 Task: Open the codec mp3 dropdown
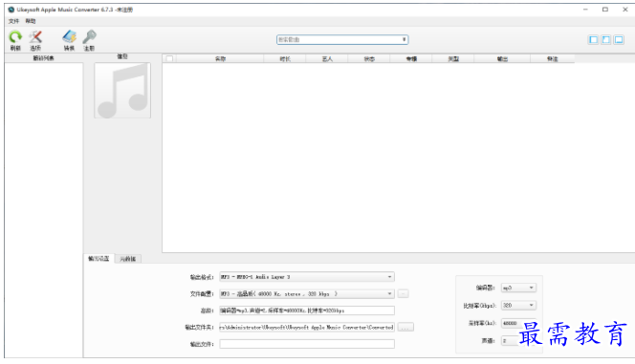pos(518,288)
